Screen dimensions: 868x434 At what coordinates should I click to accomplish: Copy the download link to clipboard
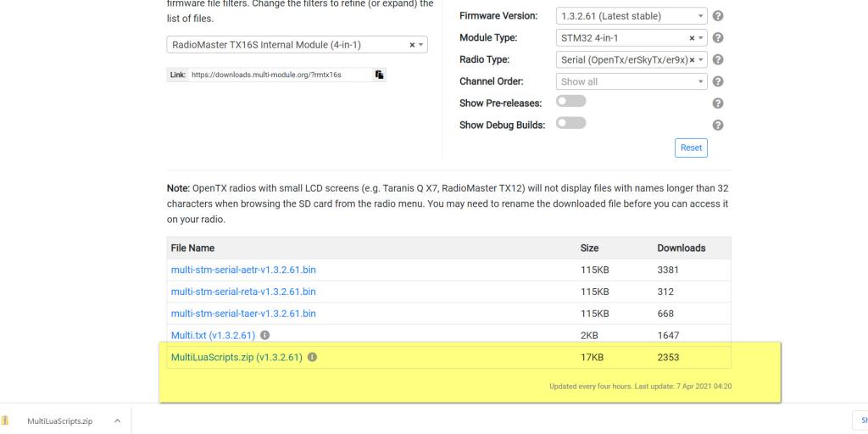(x=380, y=75)
